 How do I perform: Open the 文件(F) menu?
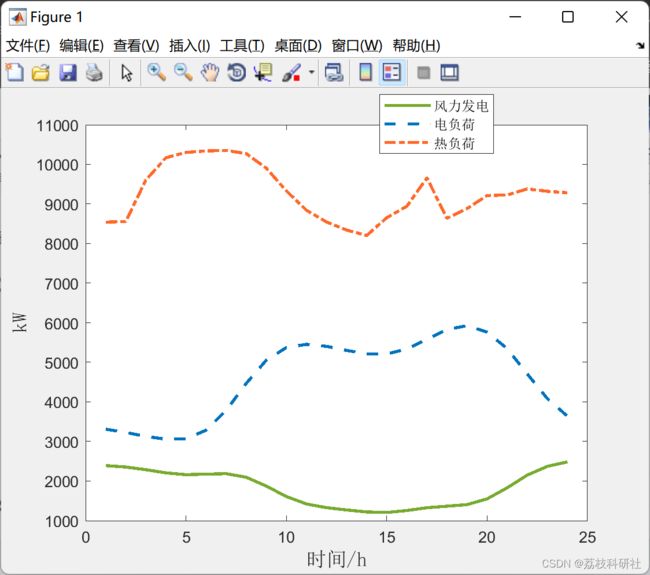[28, 45]
